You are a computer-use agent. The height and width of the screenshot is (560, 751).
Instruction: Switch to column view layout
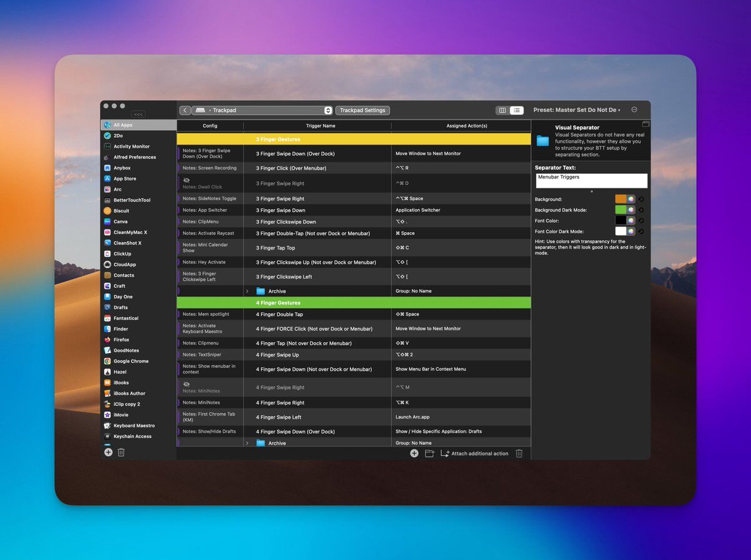pyautogui.click(x=502, y=110)
